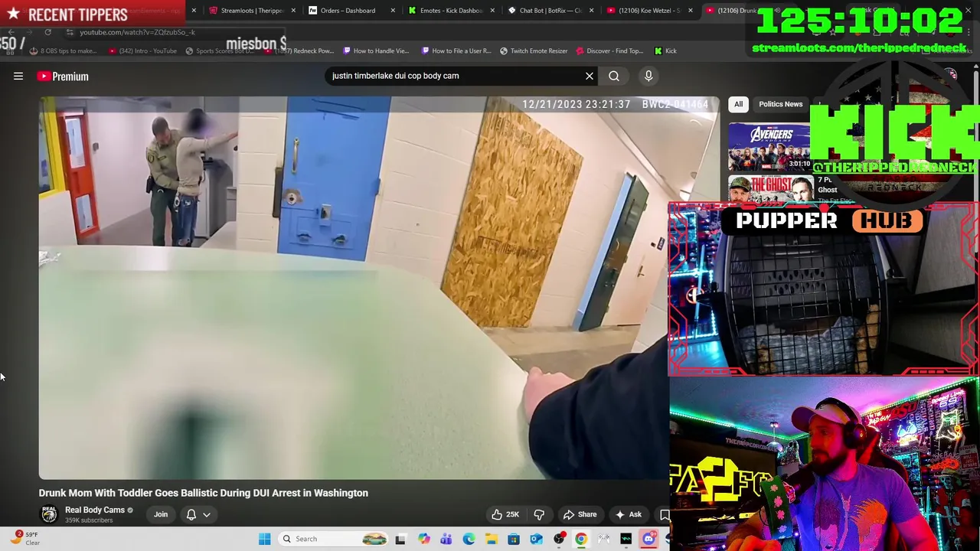Click the YouTube Premium logo
This screenshot has height=551, width=980.
[63, 76]
